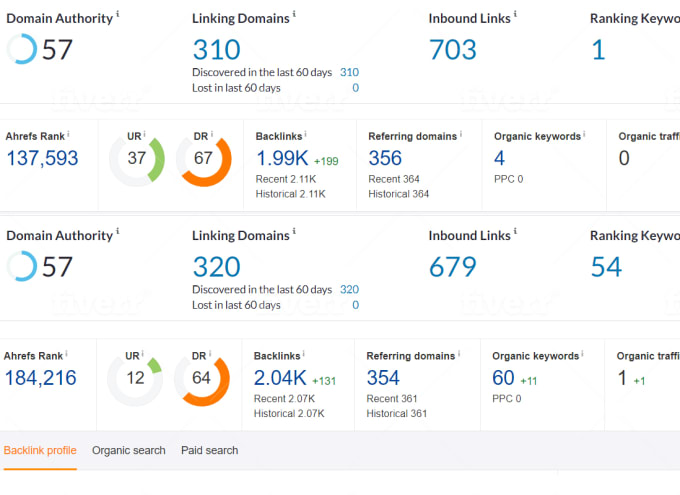This screenshot has width=680, height=495.
Task: Click info icon beside Backlinks above 1.99K
Action: pyautogui.click(x=308, y=132)
